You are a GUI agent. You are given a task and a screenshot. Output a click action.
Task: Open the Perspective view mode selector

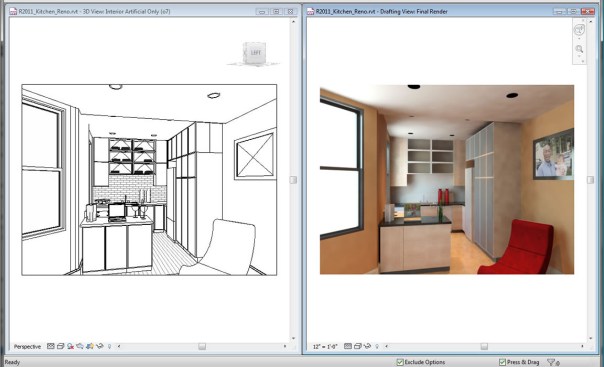pos(27,347)
